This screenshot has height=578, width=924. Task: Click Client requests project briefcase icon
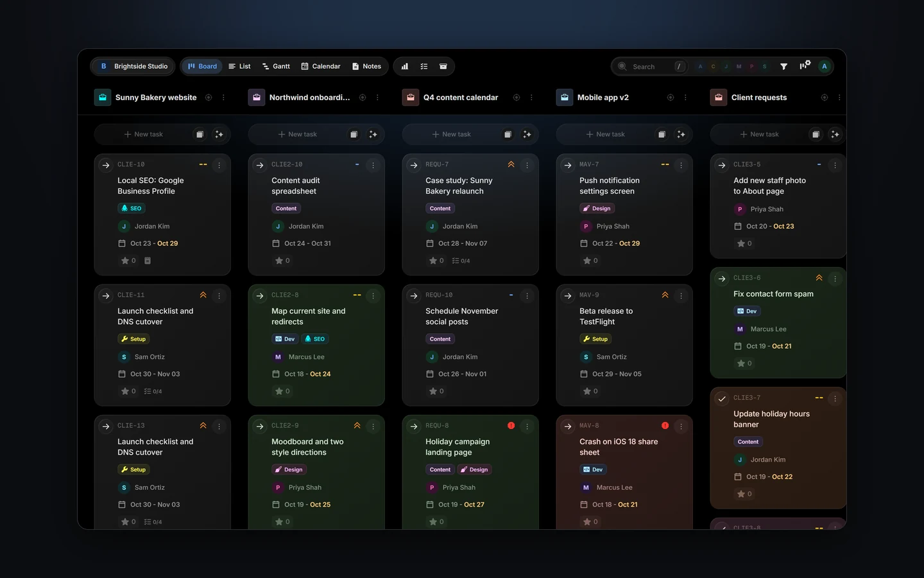point(719,98)
